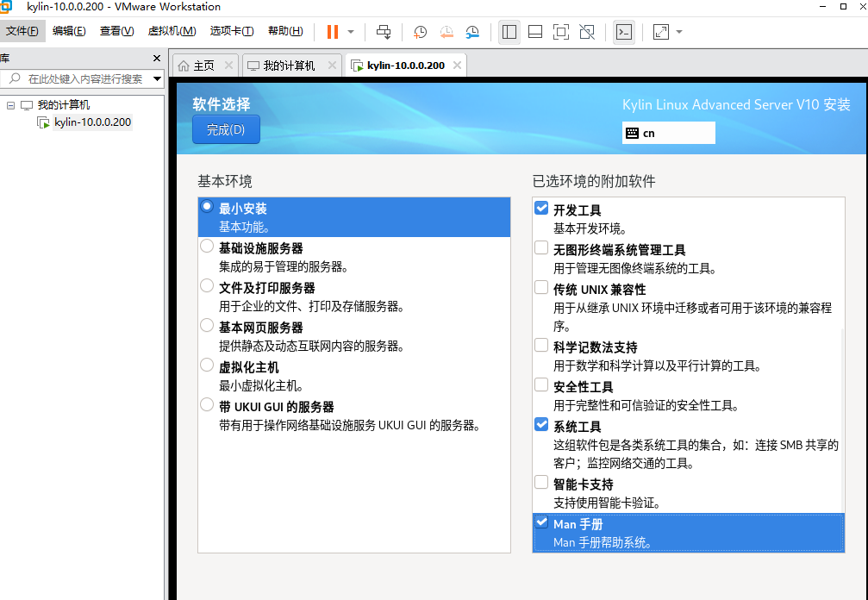Open the snapshot manager
868x600 pixels.
pos(472,32)
